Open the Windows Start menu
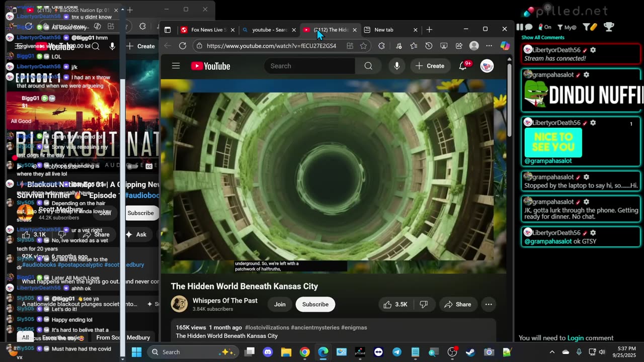Screen dimensions: 644x362 click(x=136, y=352)
